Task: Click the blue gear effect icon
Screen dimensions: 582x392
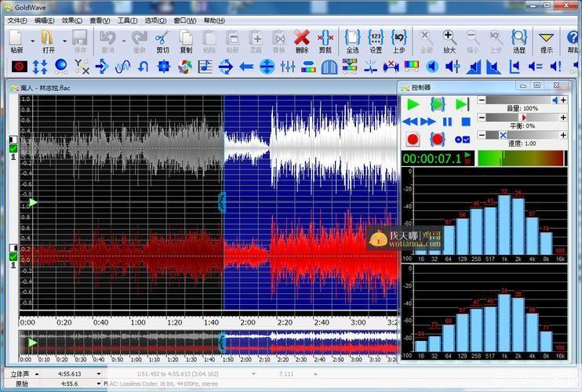Action: pos(164,67)
